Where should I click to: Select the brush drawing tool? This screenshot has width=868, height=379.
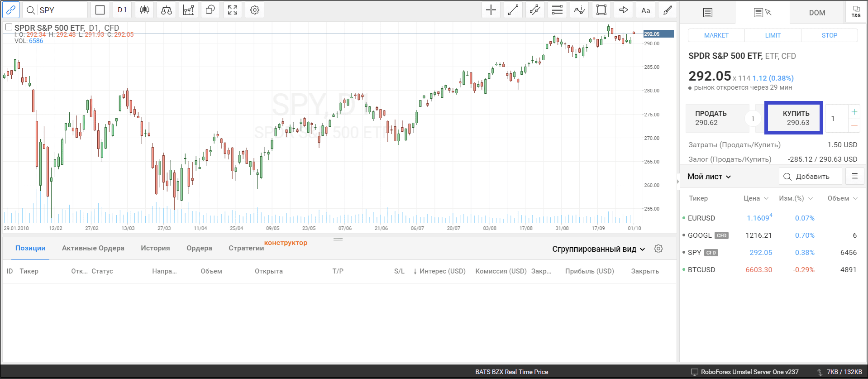click(668, 10)
